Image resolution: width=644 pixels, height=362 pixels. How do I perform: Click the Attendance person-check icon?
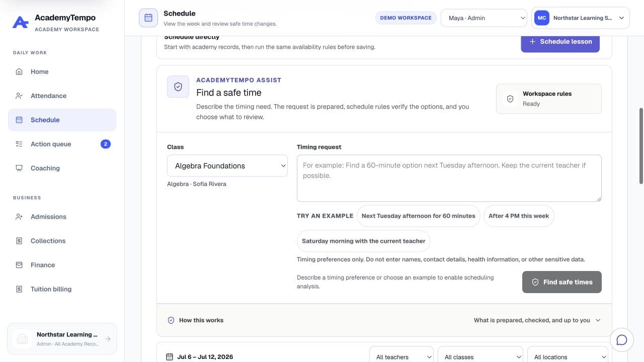[x=19, y=96]
